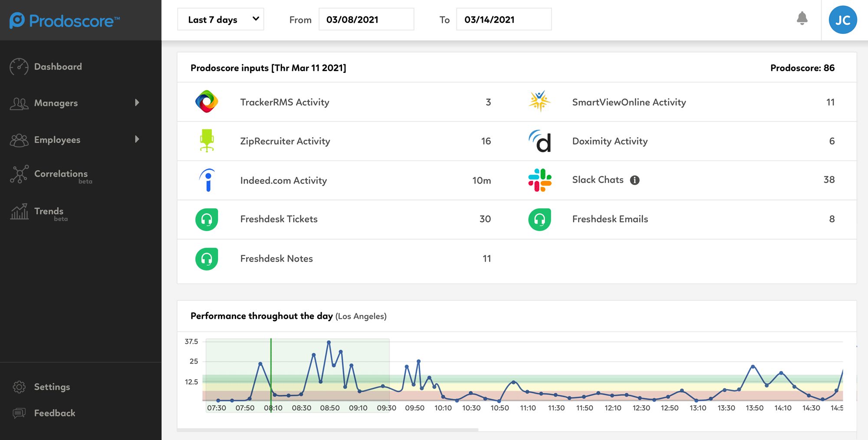Click the Slack logo icon
This screenshot has height=440, width=868.
coord(539,180)
